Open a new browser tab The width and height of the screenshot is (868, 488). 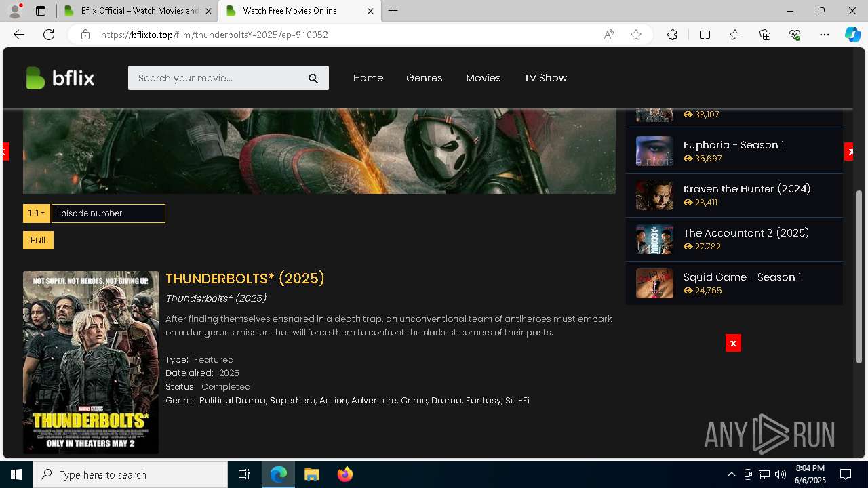click(393, 11)
